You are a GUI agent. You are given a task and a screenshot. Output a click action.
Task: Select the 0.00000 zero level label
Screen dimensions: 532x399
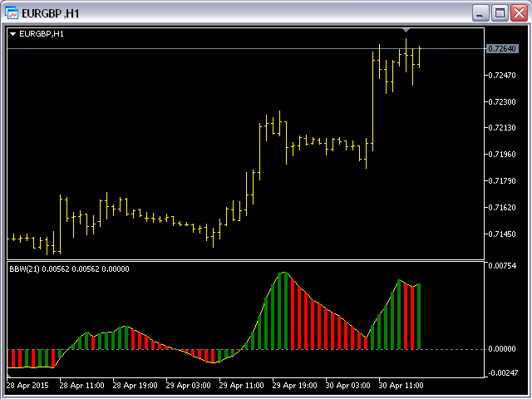click(x=502, y=349)
